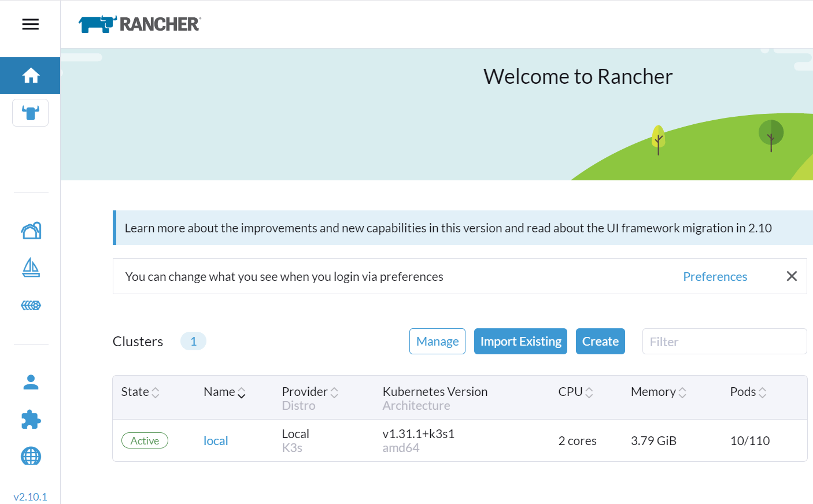Click the Active state badge
This screenshot has width=813, height=504.
coord(145,440)
